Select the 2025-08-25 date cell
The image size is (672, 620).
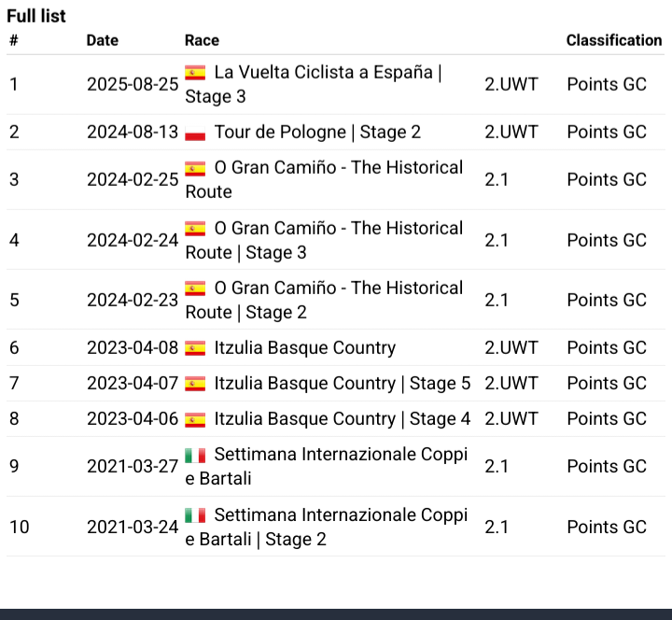[x=133, y=84]
